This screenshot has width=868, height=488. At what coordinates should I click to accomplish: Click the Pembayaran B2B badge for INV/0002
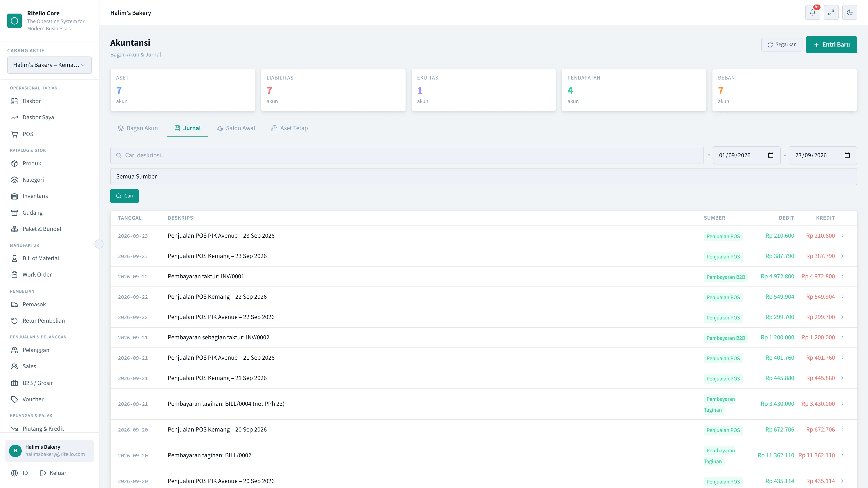point(725,338)
